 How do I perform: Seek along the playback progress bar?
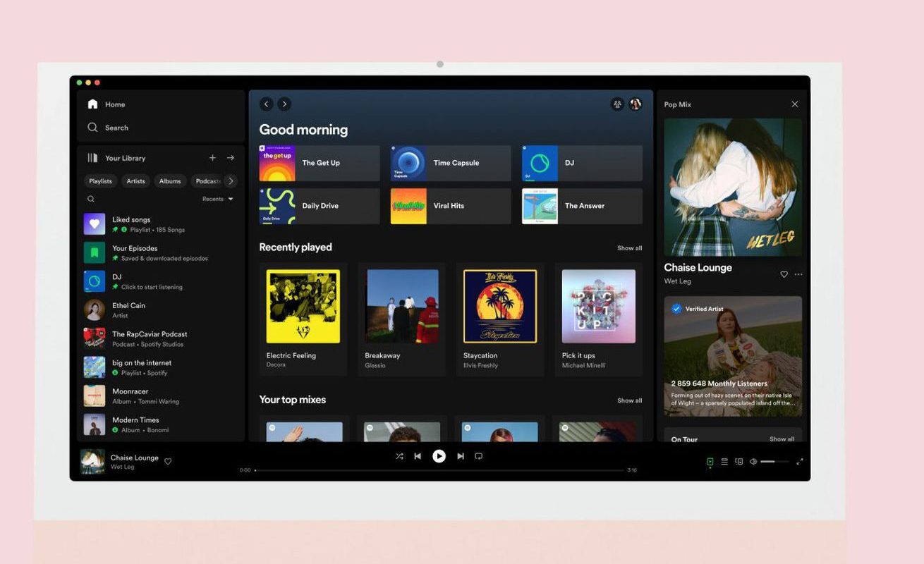439,470
